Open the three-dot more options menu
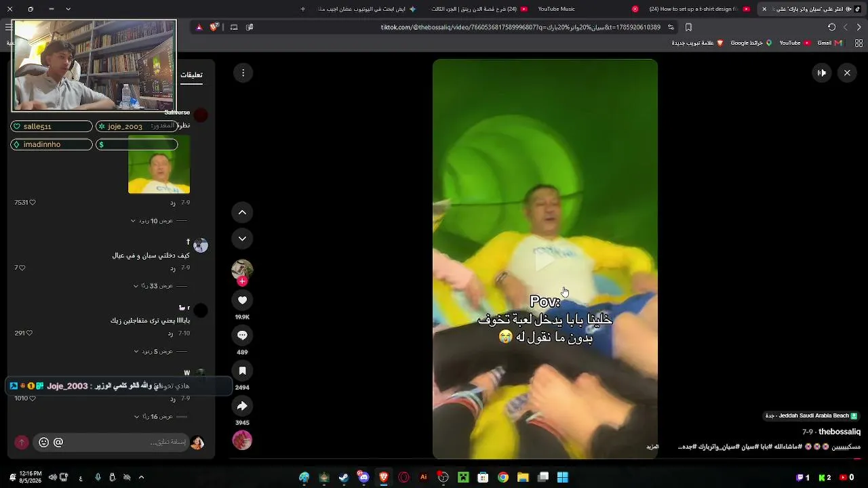The image size is (868, 488). 242,73
